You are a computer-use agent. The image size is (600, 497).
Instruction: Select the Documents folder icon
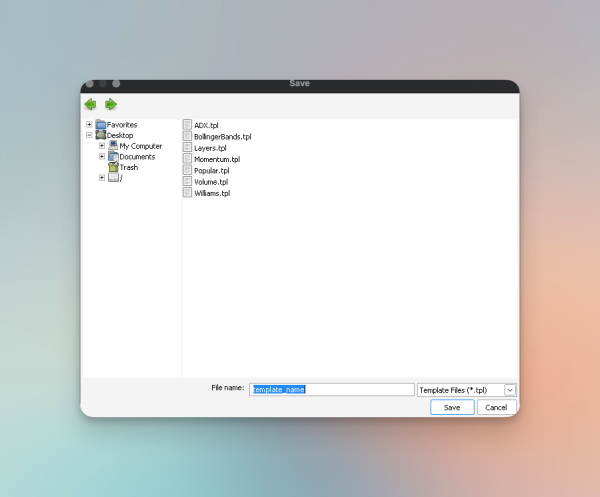[113, 156]
